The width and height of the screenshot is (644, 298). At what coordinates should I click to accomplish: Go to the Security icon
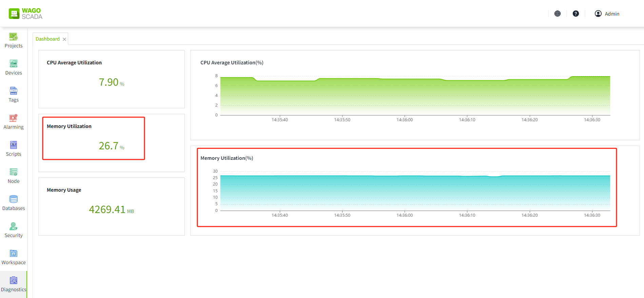pos(14,226)
